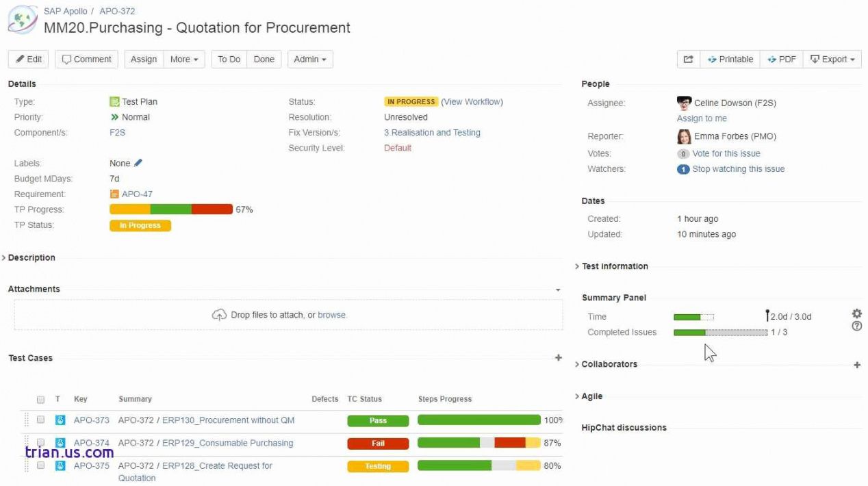Viewport: 868px width, 486px height.
Task: Click the pencil icon next to Labels
Action: pyautogui.click(x=138, y=163)
